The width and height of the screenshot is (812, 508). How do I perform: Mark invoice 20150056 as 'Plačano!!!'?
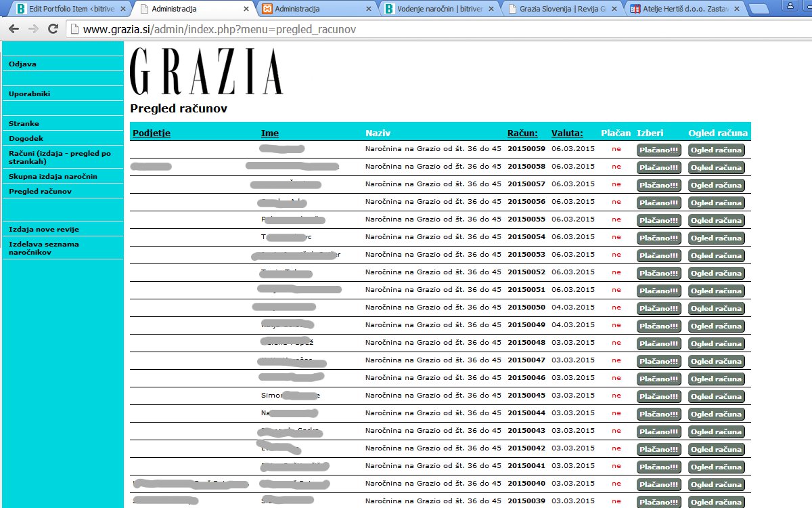[x=659, y=203]
